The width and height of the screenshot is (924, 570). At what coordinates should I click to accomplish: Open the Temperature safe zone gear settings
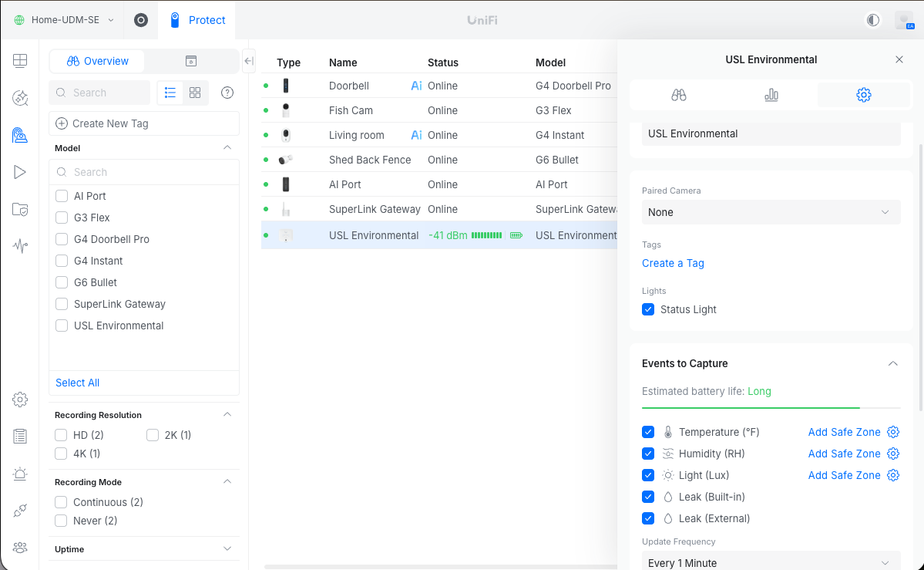893,432
